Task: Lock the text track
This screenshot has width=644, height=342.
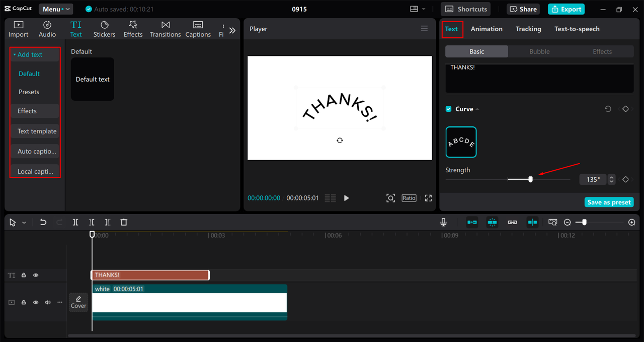Action: pyautogui.click(x=24, y=276)
